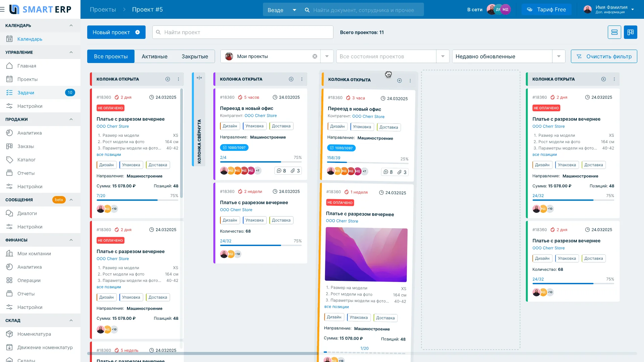
Task: Go to Главная in sidebar
Action: tap(40, 66)
